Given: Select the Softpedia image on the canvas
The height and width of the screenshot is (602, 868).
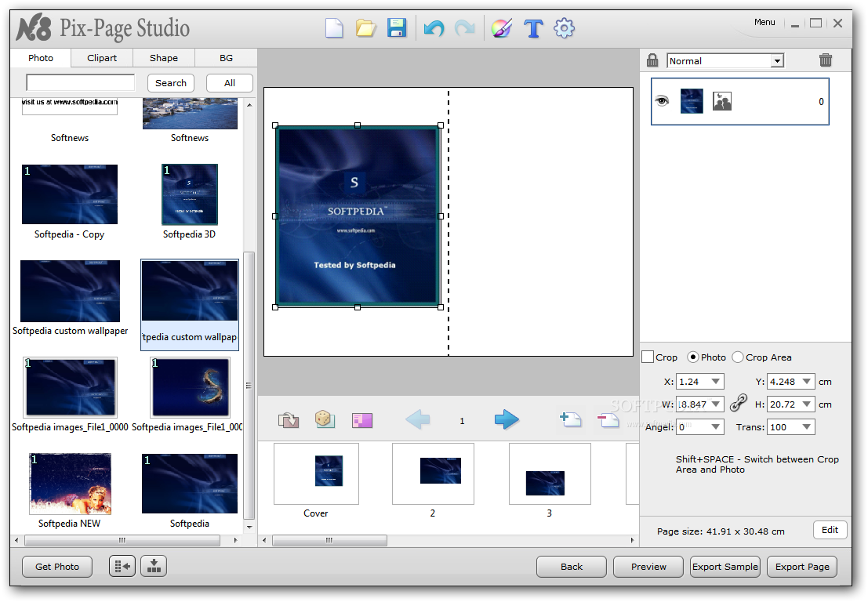Looking at the screenshot, I should point(358,216).
